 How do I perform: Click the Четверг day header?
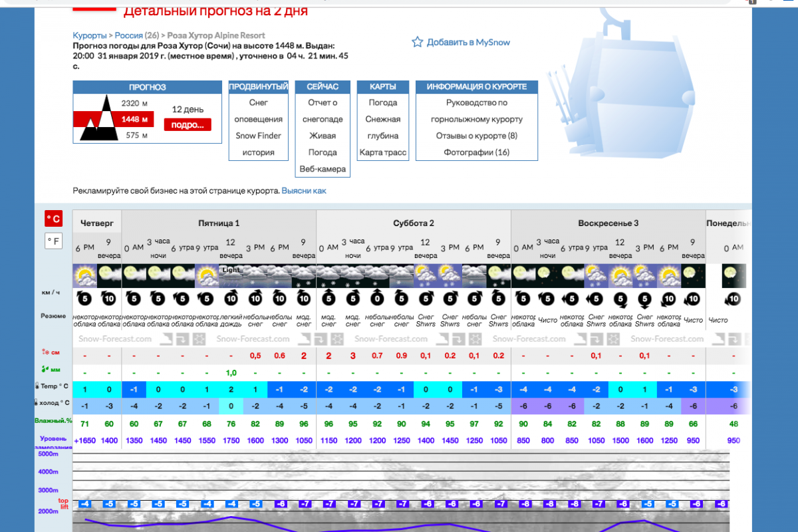97,223
